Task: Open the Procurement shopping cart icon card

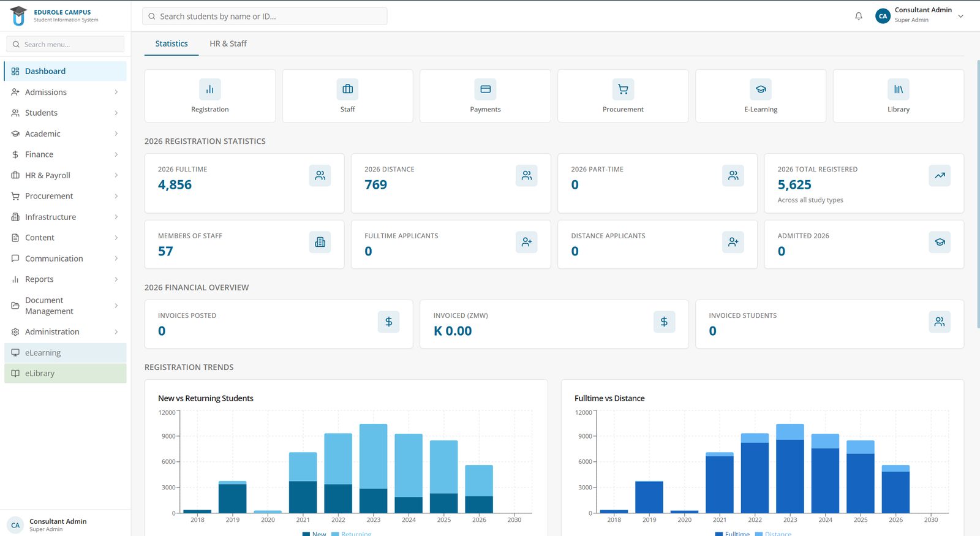Action: point(623,89)
